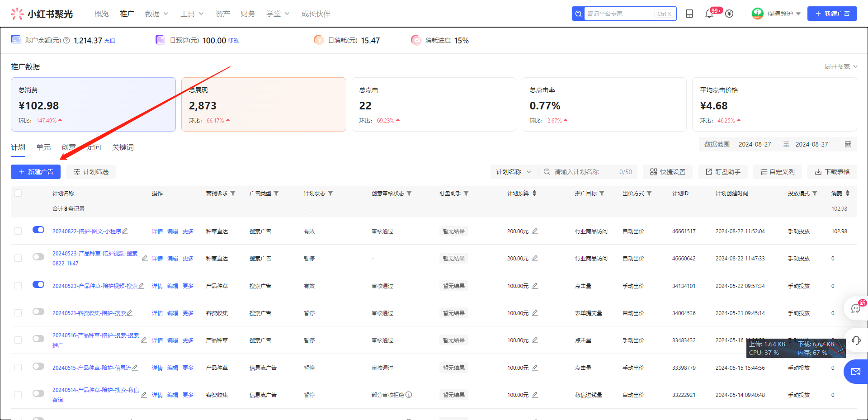Open 更多 menu for plan 46661517
This screenshot has width=868, height=420.
coord(188,231)
